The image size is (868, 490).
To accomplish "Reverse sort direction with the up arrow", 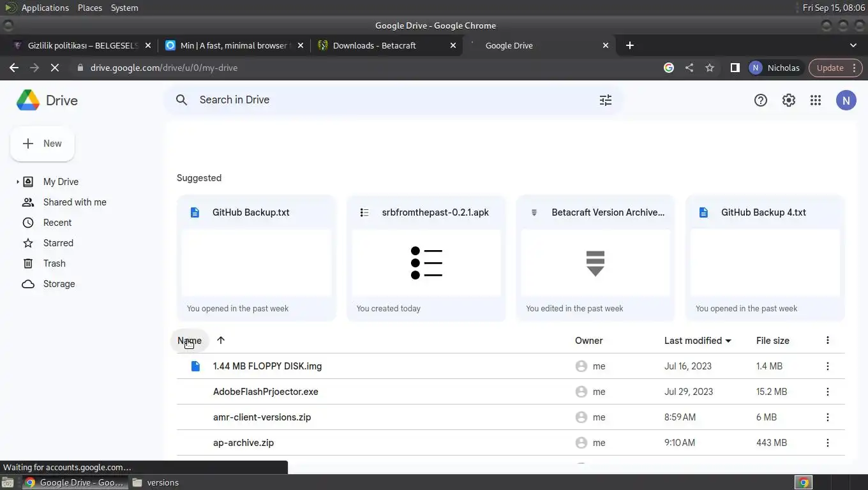I will (x=221, y=340).
